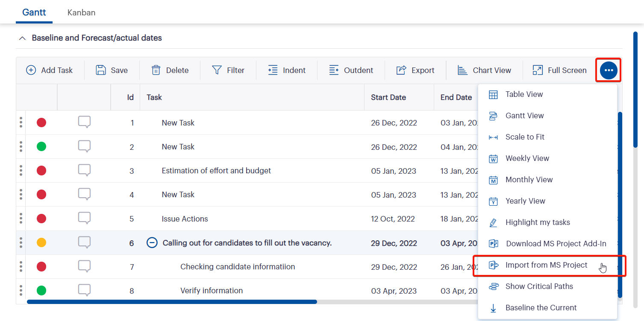Collapse task 6 'Calling out for candidates' subtasks
Image resolution: width=644 pixels, height=321 pixels.
(152, 243)
